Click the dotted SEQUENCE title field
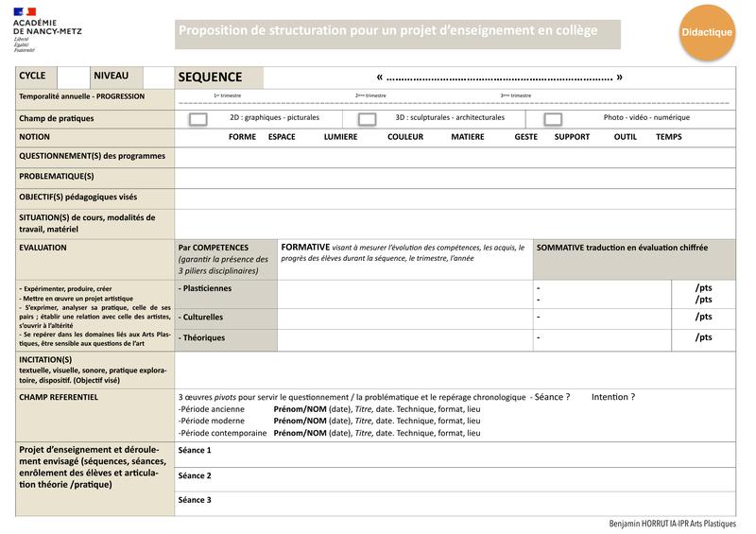 498,78
